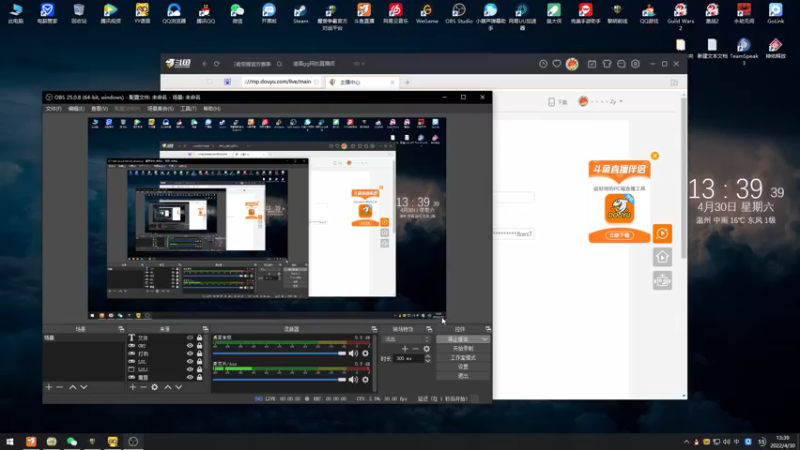Open the 编辑(E) menu in OBS
The image size is (800, 450).
[76, 109]
